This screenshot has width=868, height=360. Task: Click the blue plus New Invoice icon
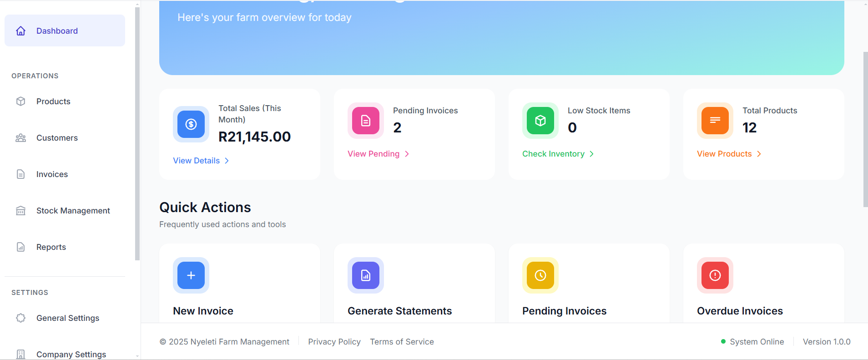click(x=191, y=275)
